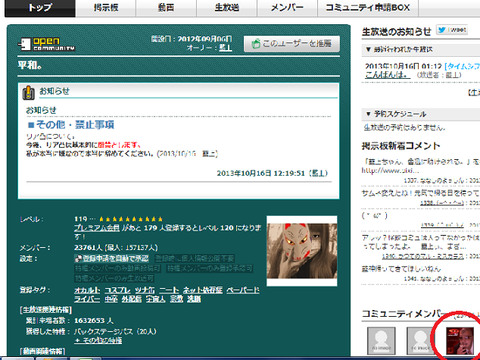Collapse the live broadcast history section arrow
Viewport: 480px width, 360px height.
(x=368, y=49)
